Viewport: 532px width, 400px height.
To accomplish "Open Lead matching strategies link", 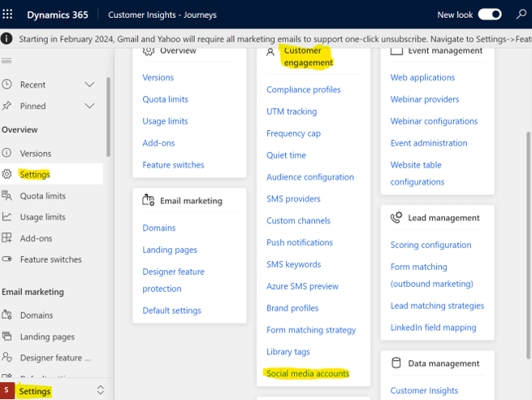I will (x=437, y=306).
